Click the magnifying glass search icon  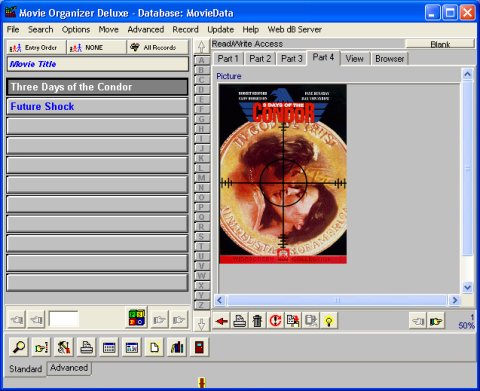pos(19,347)
